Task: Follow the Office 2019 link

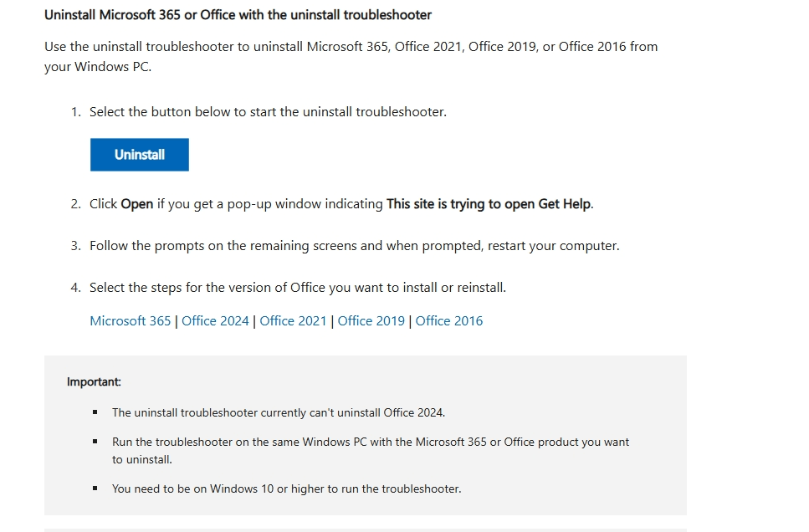Action: tap(371, 321)
